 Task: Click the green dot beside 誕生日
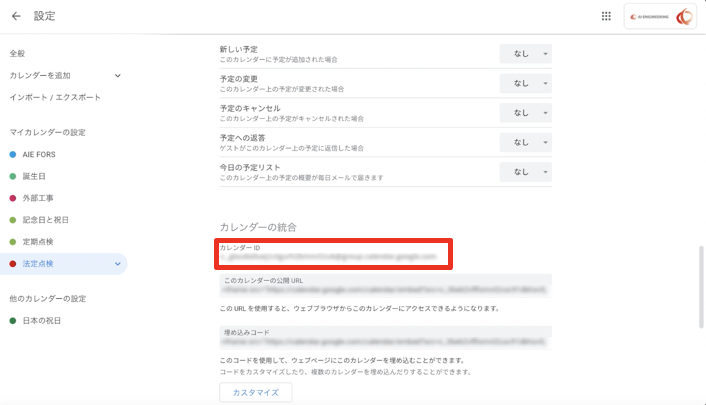point(13,177)
